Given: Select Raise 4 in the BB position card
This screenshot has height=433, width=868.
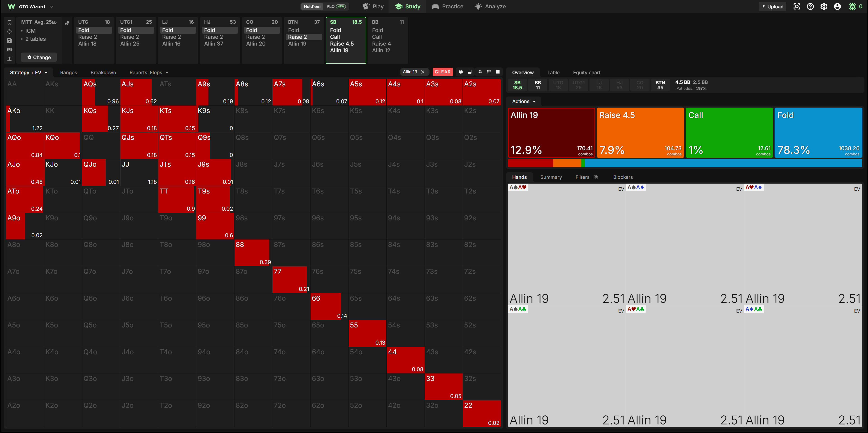Looking at the screenshot, I should pos(381,44).
